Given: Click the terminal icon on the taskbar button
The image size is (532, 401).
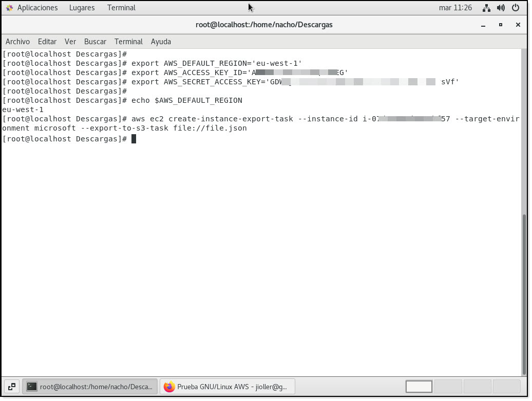Looking at the screenshot, I should (31, 386).
